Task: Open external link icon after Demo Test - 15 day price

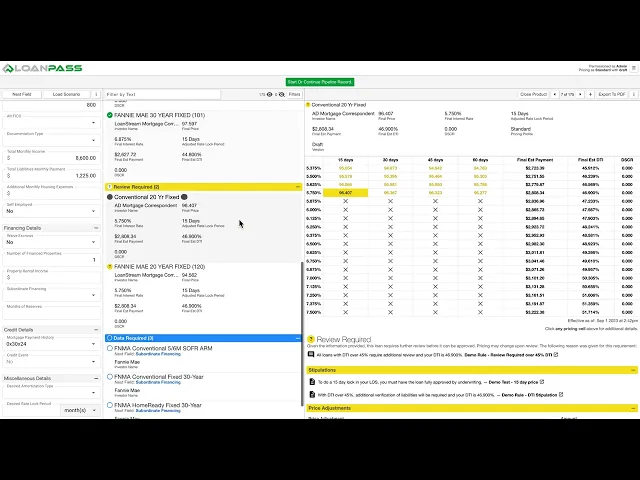Action: (542, 382)
